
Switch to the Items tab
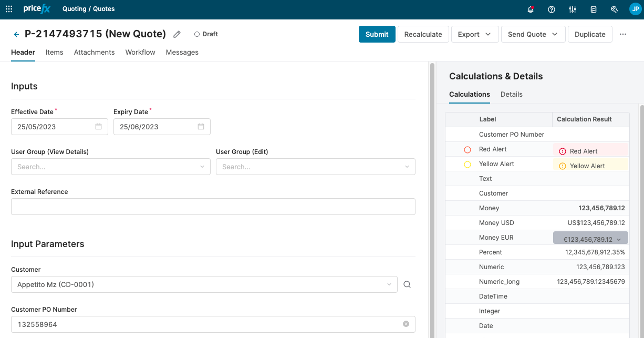[55, 52]
